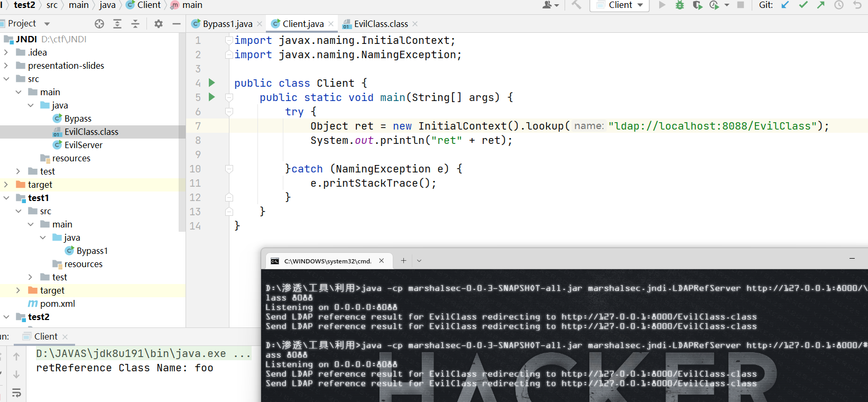Screen dimensions: 868x402
Task: Run class Client from the line 4 gutter
Action: (212, 83)
